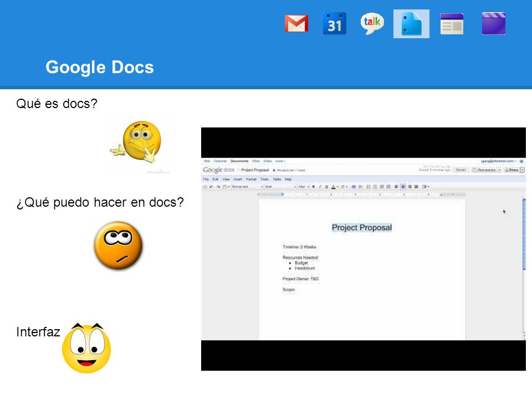Toggle left alignment in the toolbar
Viewport: 532px width, 399px height.
point(396,187)
